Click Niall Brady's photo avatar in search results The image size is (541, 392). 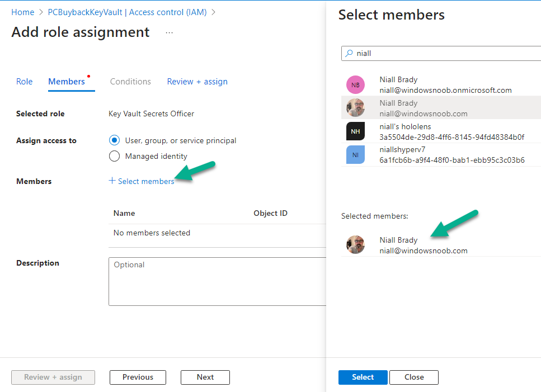[x=355, y=108]
